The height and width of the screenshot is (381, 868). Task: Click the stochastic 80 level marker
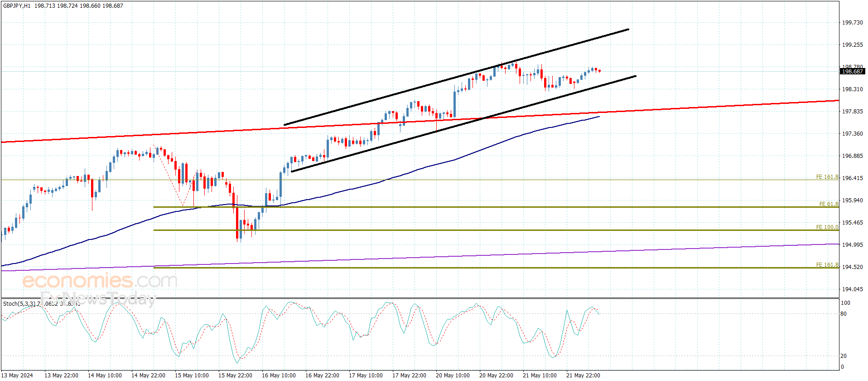click(x=844, y=314)
